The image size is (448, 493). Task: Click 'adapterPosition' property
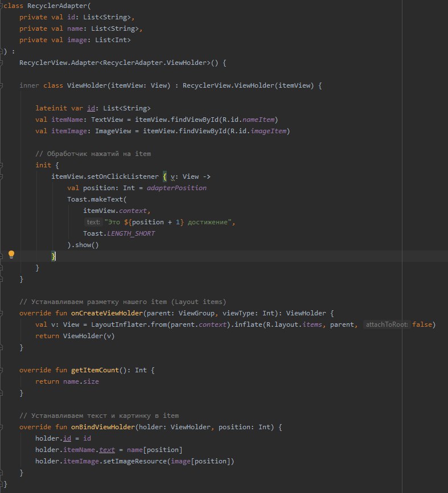tap(176, 188)
